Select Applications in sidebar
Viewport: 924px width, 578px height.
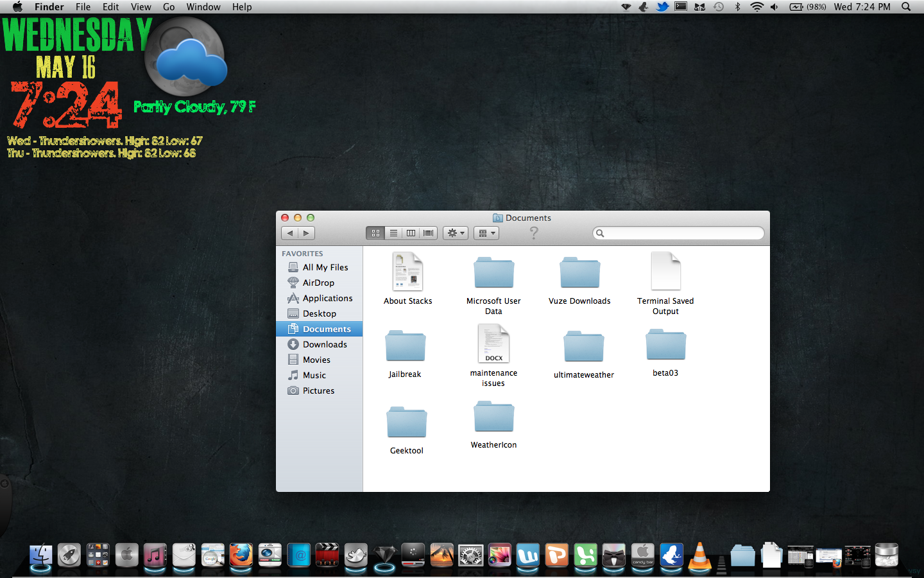click(319, 298)
